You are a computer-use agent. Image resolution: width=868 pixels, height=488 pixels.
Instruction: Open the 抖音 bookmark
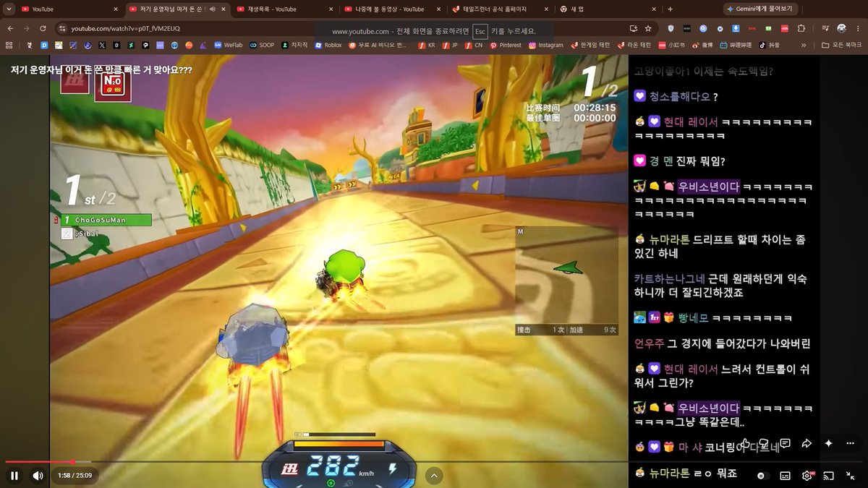point(769,45)
